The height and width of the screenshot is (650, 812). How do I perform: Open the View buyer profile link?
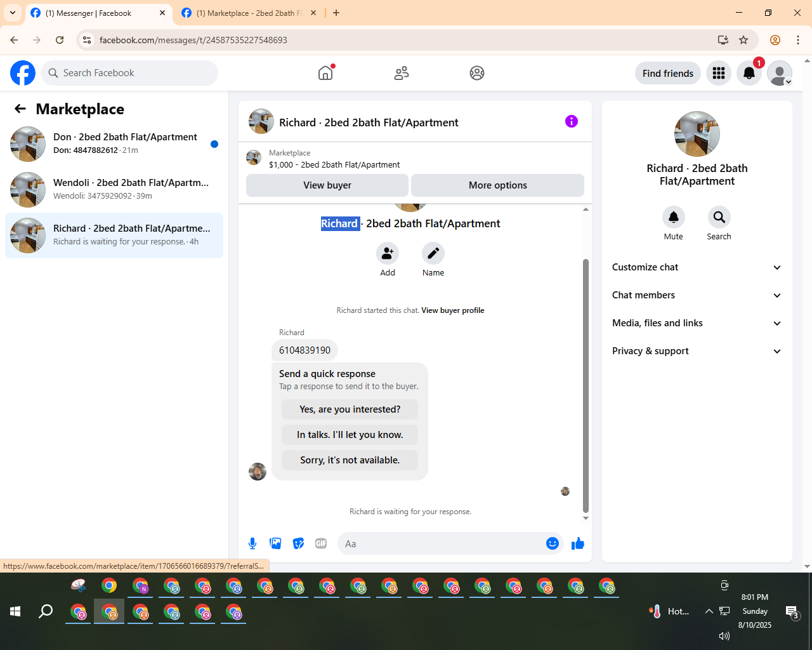tap(453, 310)
